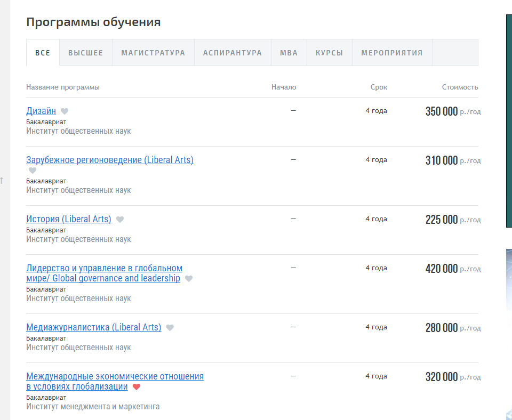
Task: Open Международные экономические отношения program link
Action: [115, 381]
